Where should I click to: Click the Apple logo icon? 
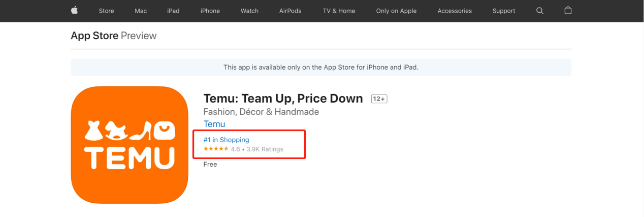(75, 11)
